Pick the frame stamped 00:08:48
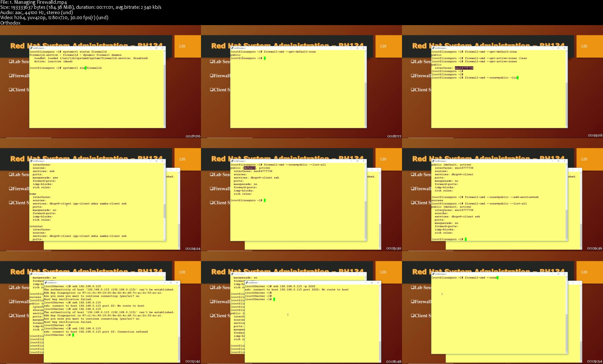The width and height of the screenshot is (603, 364). 301,308
